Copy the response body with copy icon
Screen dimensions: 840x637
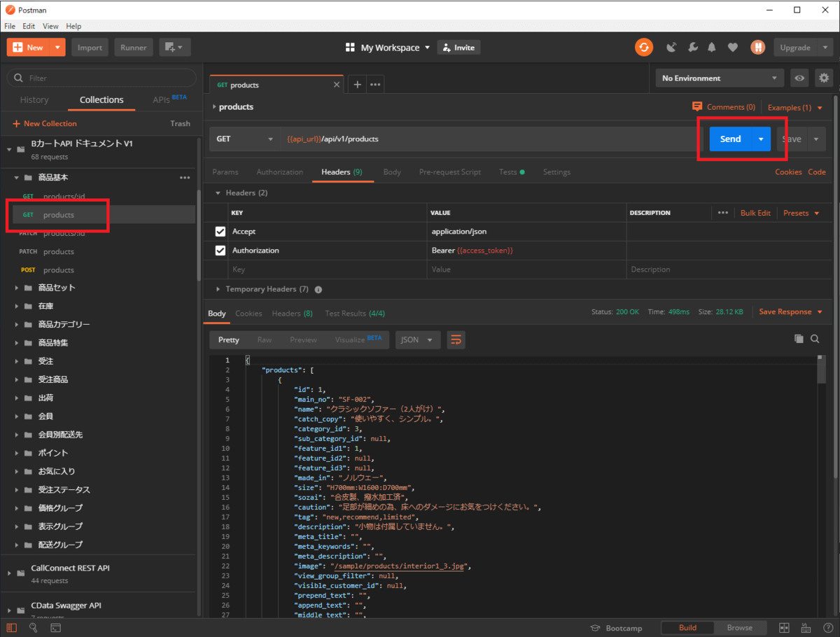(799, 339)
